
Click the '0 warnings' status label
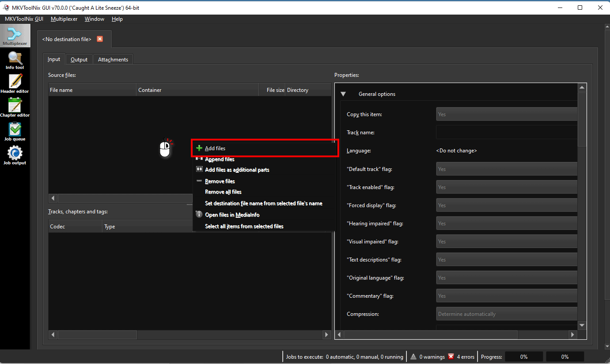click(x=431, y=356)
